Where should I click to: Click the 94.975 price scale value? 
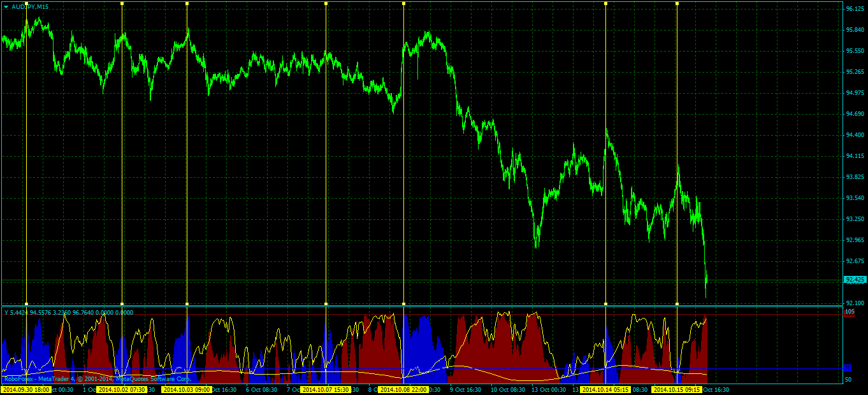[x=855, y=93]
